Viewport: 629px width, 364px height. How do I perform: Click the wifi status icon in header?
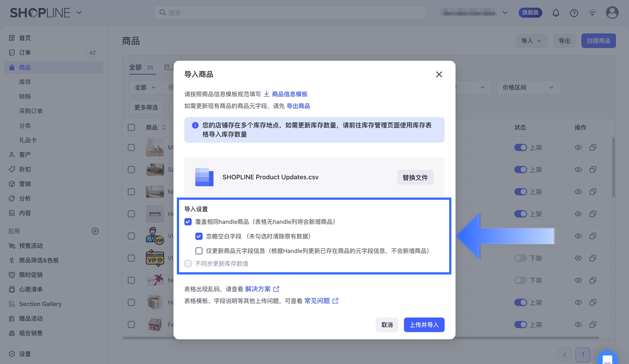[x=592, y=13]
